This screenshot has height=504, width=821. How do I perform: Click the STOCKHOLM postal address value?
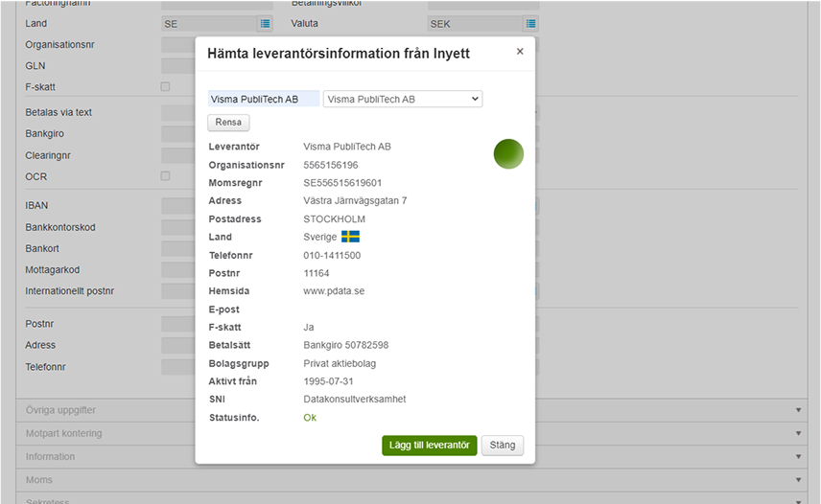[x=335, y=219]
